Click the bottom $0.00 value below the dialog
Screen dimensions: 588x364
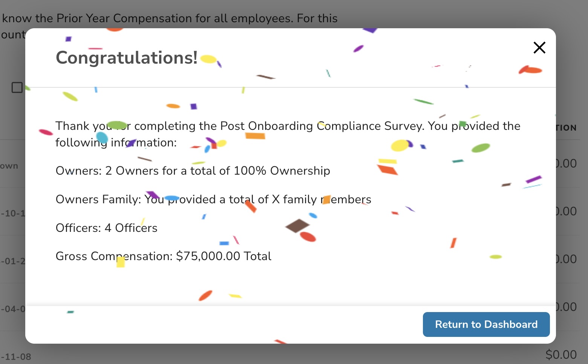tap(561, 354)
